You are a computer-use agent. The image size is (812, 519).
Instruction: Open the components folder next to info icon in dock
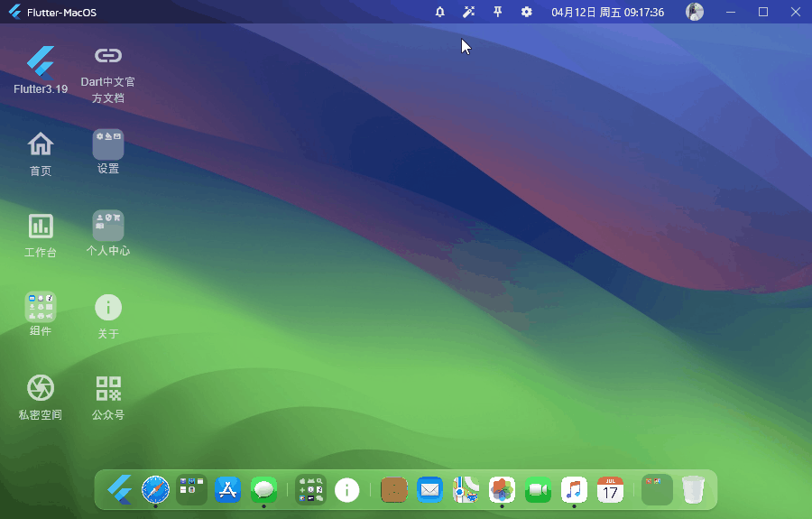click(x=310, y=489)
